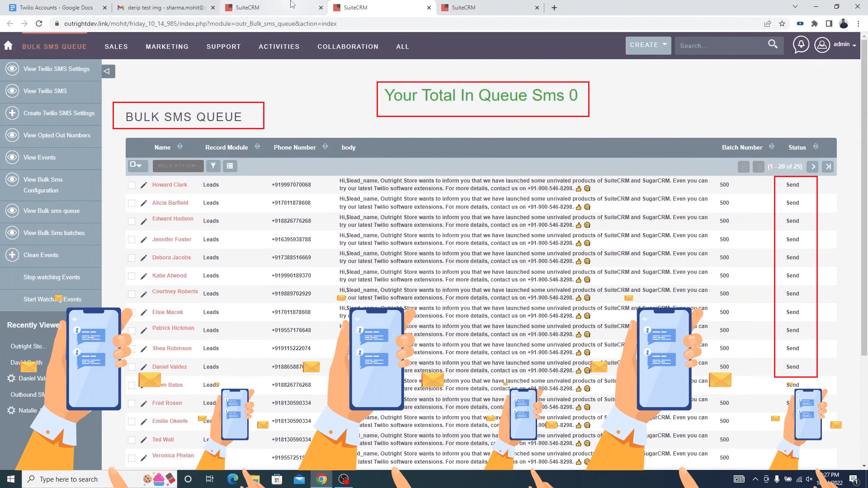
Task: Edit Emilie Okeefe record pencil icon
Action: [x=143, y=422]
